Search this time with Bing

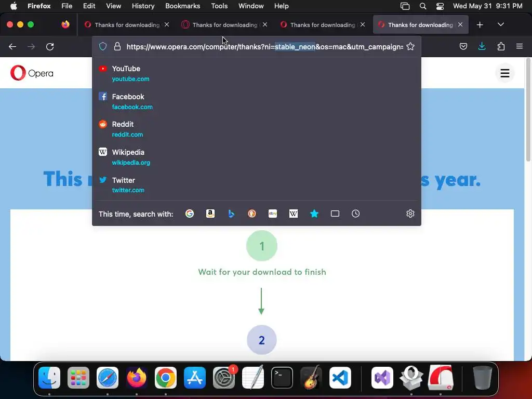click(x=231, y=214)
